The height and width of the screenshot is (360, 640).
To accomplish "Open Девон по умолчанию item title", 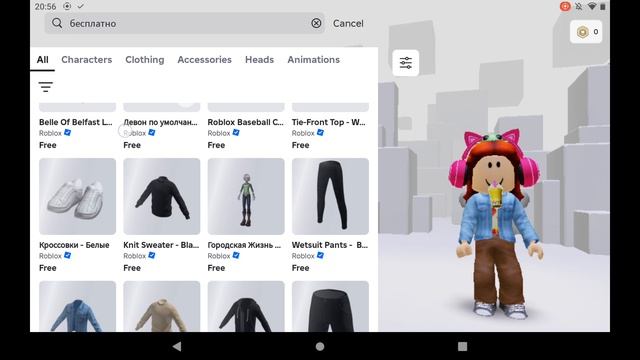I will tap(160, 122).
